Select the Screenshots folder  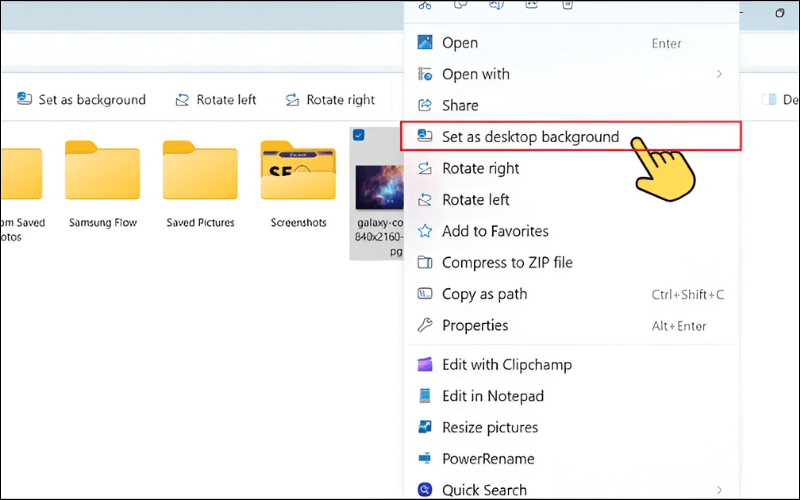click(298, 184)
